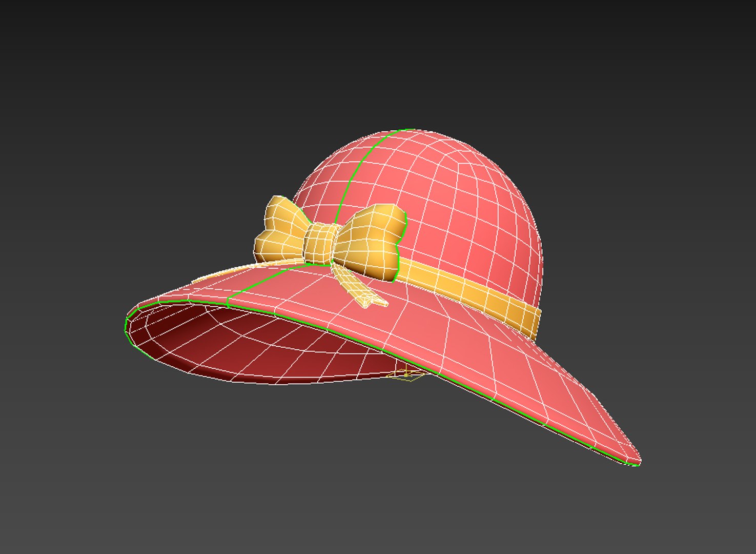Screen dimensions: 756x554
Task: Select the center knot of the yellow bow
Action: 320,244
